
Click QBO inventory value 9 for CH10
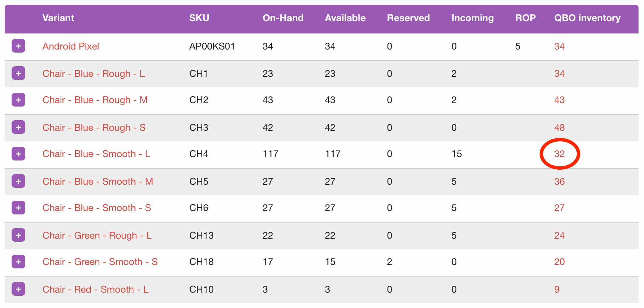(x=557, y=290)
